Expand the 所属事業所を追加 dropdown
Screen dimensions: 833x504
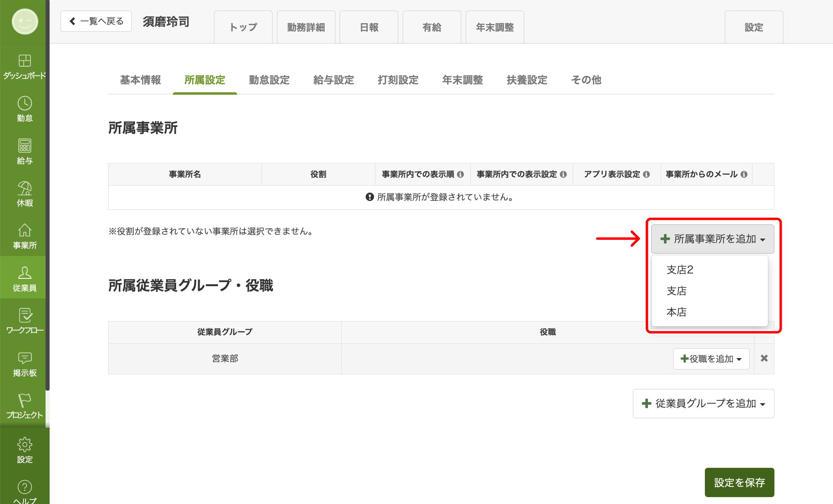pyautogui.click(x=713, y=239)
